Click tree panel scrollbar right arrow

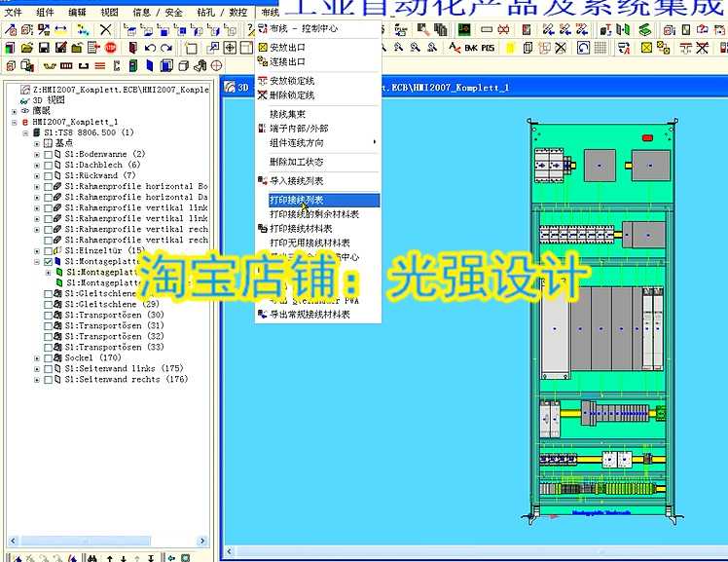(202, 542)
